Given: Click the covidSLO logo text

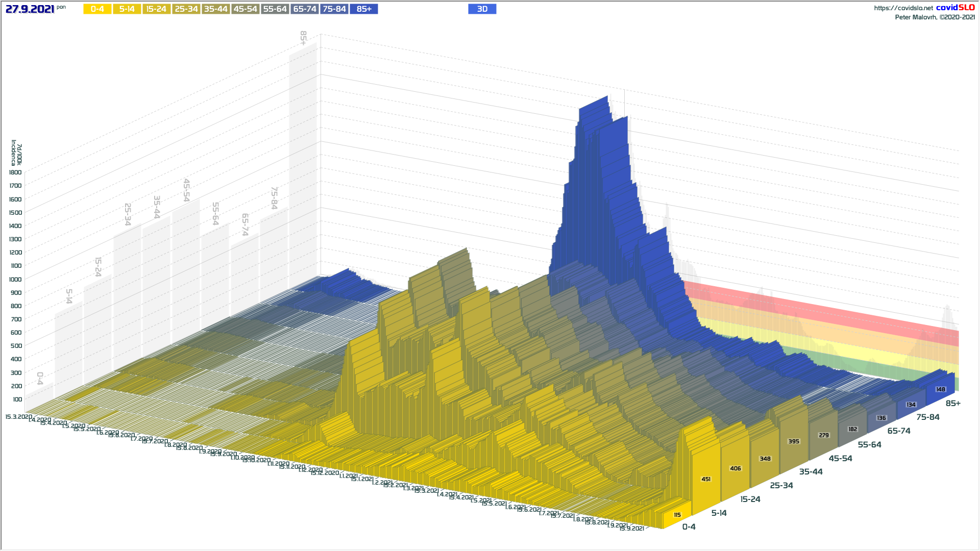Looking at the screenshot, I should click(x=955, y=8).
